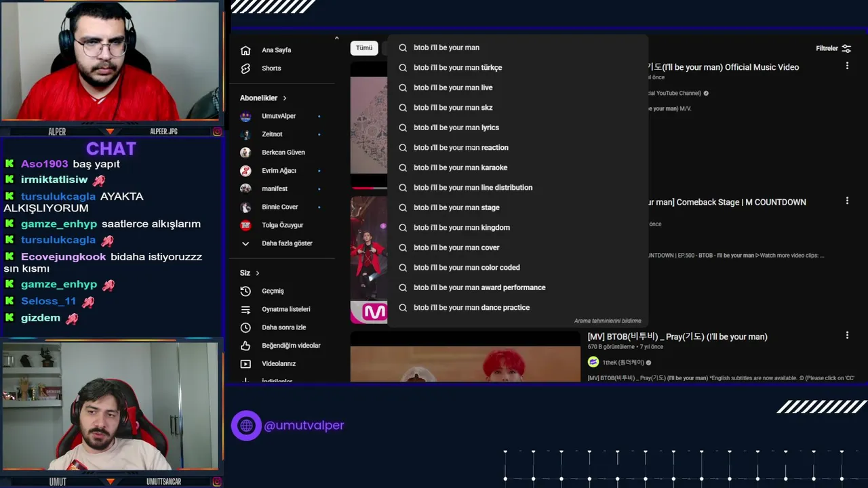Open the Daha sonra izle clock icon

(x=245, y=327)
